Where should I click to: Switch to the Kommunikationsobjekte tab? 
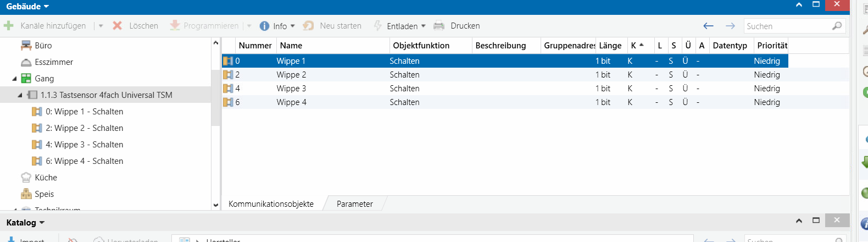coord(271,204)
